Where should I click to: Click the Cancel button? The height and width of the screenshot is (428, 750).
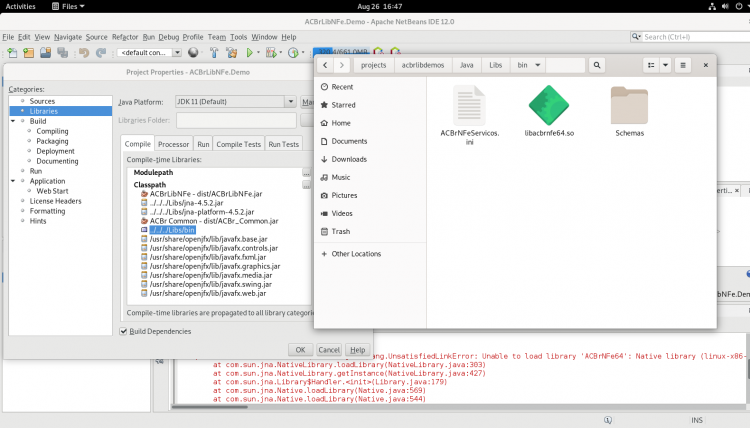(x=329, y=350)
